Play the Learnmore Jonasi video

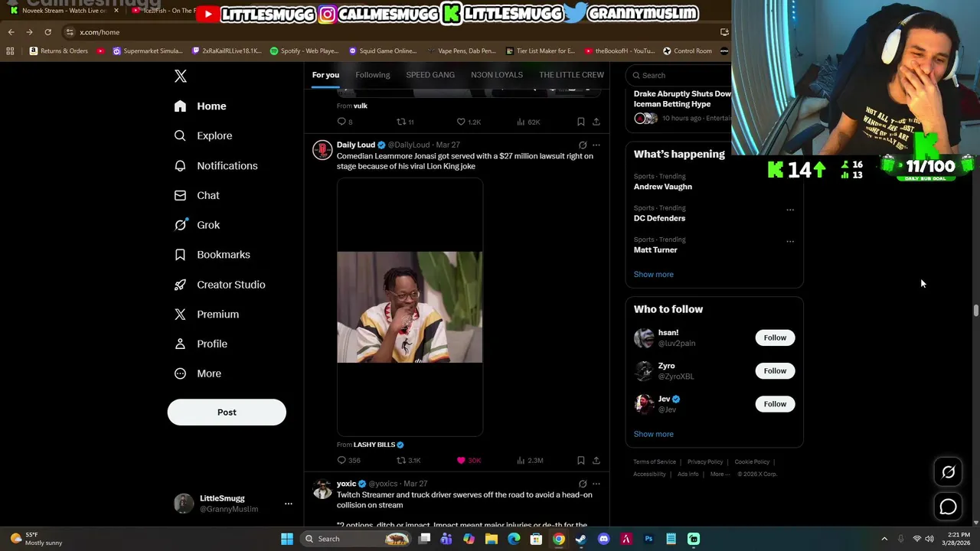pos(410,307)
